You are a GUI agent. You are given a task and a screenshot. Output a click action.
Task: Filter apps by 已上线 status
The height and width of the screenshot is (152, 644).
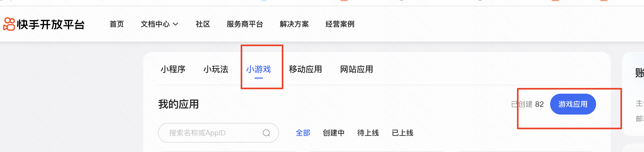tap(403, 133)
